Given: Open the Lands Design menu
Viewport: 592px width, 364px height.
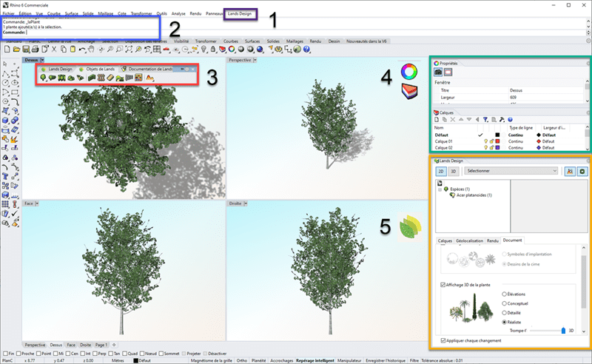Looking at the screenshot, I should coord(239,14).
